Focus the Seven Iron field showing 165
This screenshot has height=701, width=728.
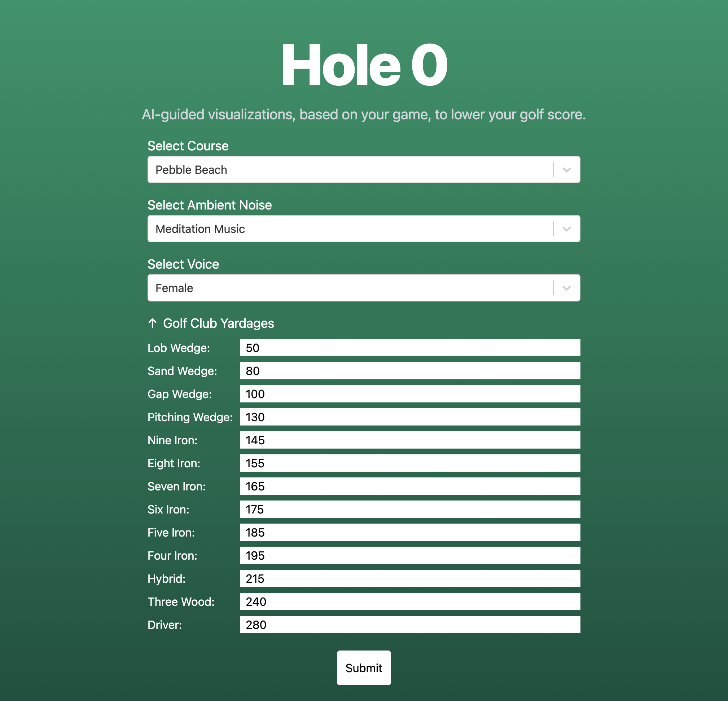click(409, 486)
